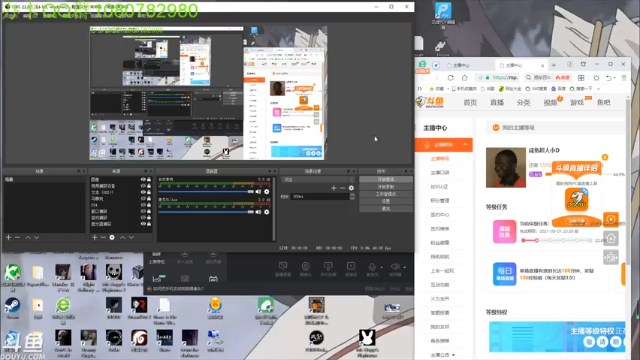The width and height of the screenshot is (640, 360).
Task: Click the Douyu logo in the browser
Action: 429,102
